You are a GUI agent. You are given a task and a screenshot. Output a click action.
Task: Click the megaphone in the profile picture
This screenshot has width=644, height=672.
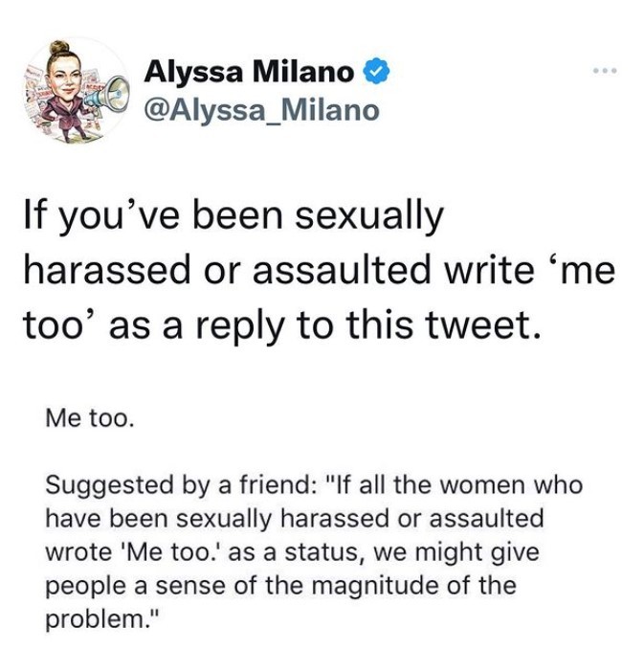click(107, 95)
